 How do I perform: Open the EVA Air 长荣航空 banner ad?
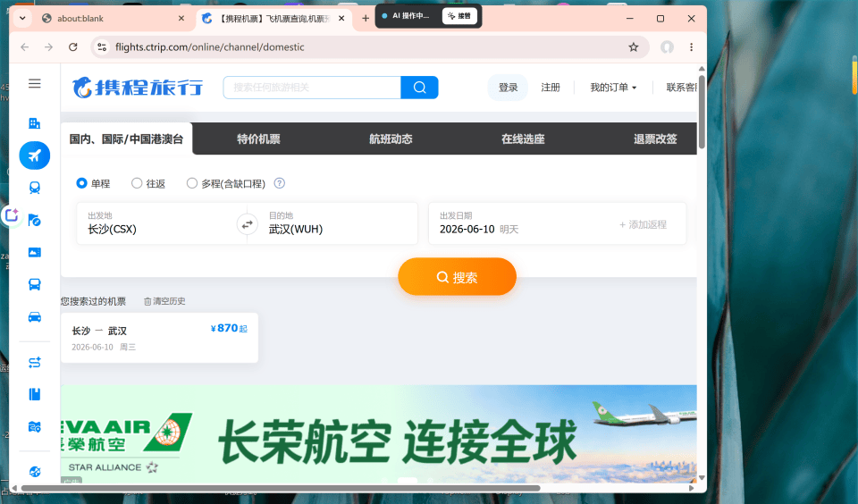tap(379, 434)
